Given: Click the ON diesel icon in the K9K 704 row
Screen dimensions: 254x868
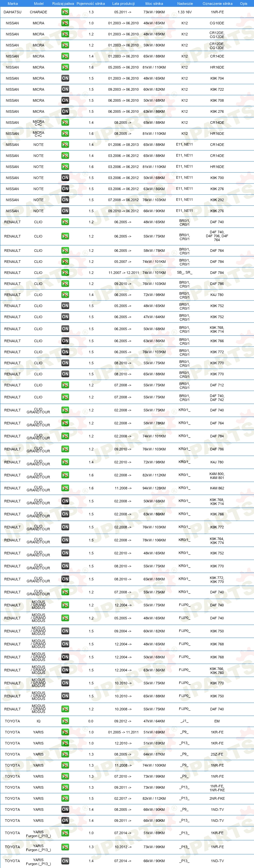Looking at the screenshot, I should click(65, 78).
